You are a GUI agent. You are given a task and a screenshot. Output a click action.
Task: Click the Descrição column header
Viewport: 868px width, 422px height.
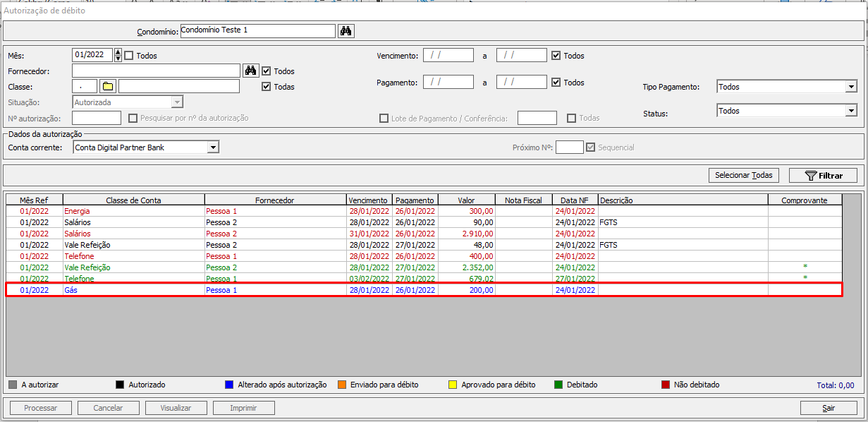tap(683, 200)
